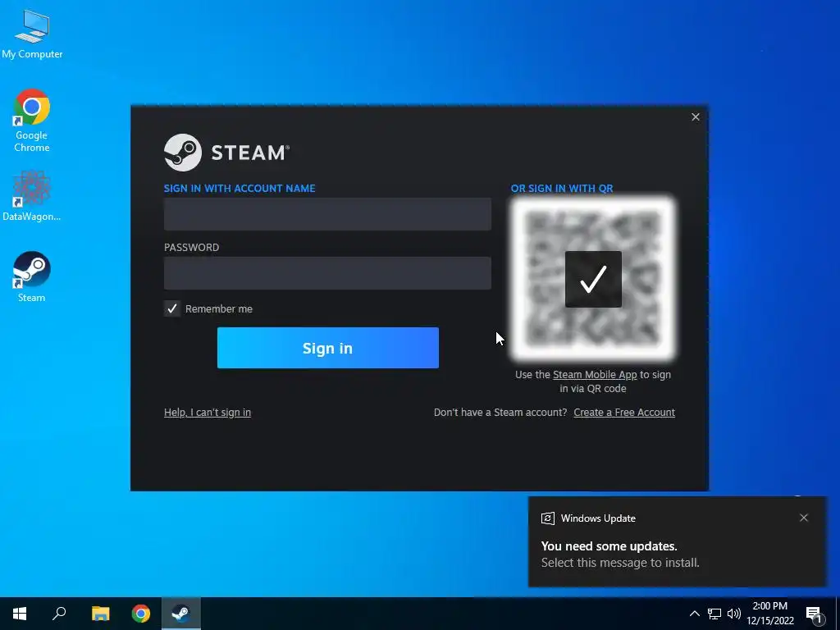The width and height of the screenshot is (840, 630).
Task: Close the Steam login window
Action: (696, 116)
